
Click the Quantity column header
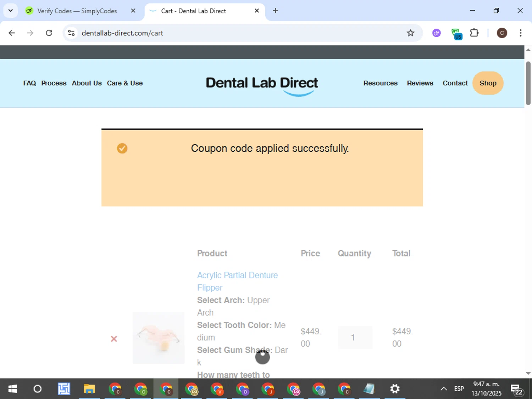(x=354, y=253)
